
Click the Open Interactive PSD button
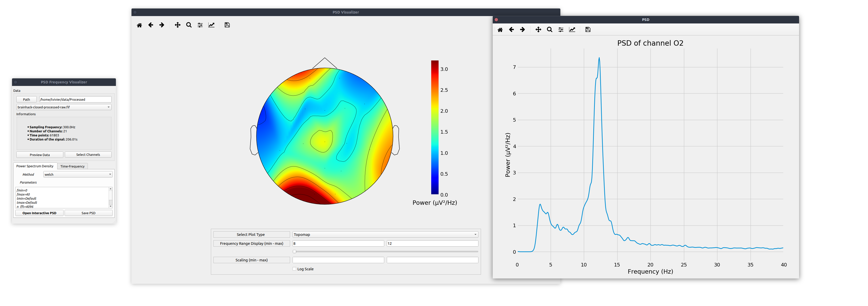(39, 213)
